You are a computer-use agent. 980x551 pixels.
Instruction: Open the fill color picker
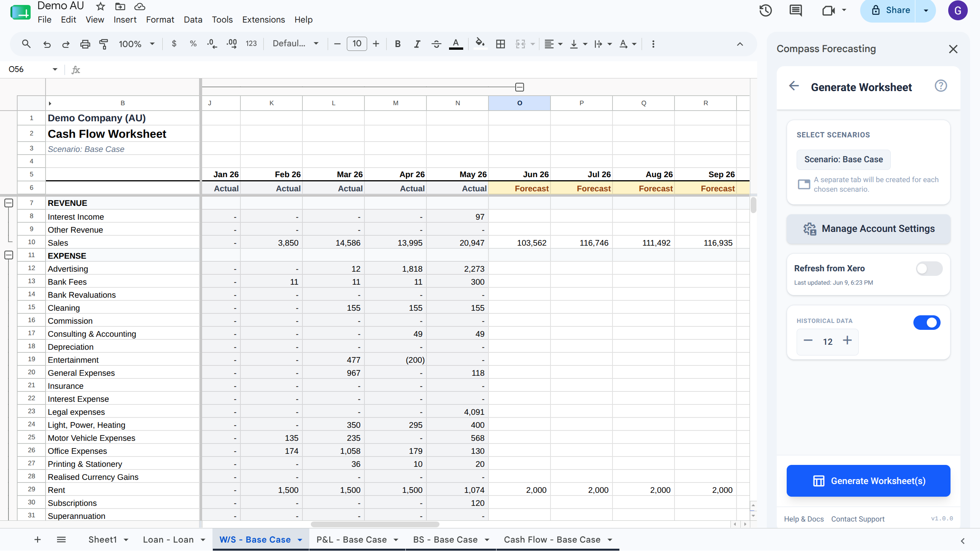pos(480,44)
